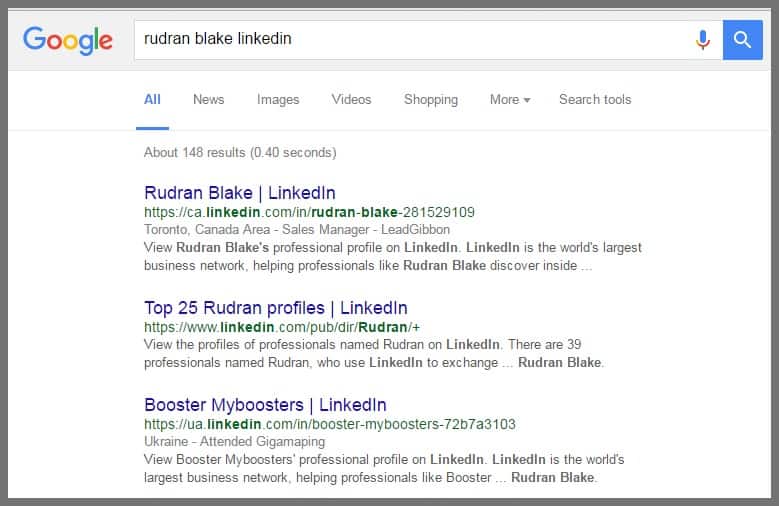This screenshot has width=779, height=506.
Task: Open Search tools options
Action: 595,100
